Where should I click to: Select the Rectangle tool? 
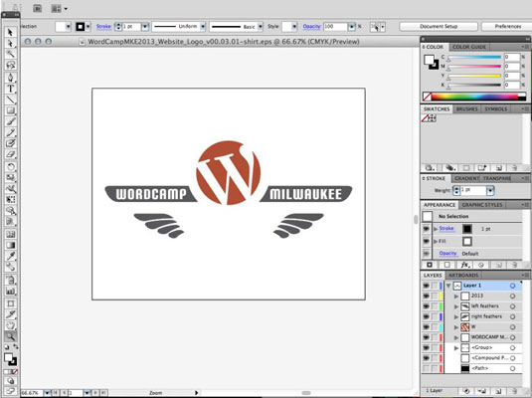coord(10,110)
